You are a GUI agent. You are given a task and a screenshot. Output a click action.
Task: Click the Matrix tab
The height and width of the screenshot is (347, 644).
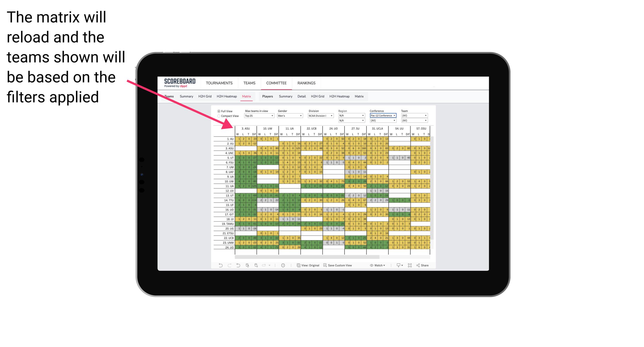pos(246,96)
